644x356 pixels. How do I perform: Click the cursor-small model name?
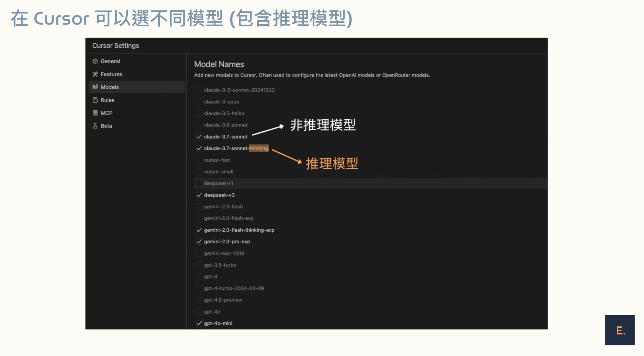[x=219, y=172]
